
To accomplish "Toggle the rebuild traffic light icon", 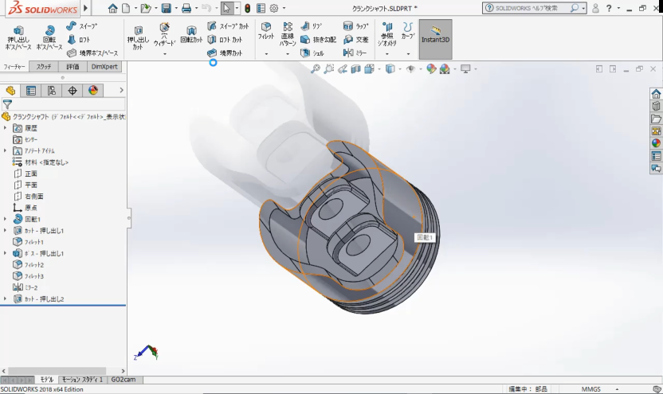I will coord(247,8).
